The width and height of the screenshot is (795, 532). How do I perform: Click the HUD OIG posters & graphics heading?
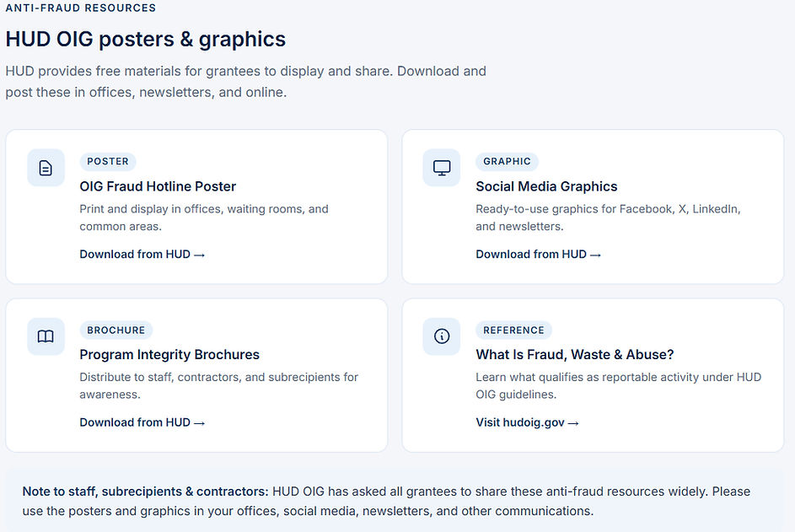pos(146,40)
